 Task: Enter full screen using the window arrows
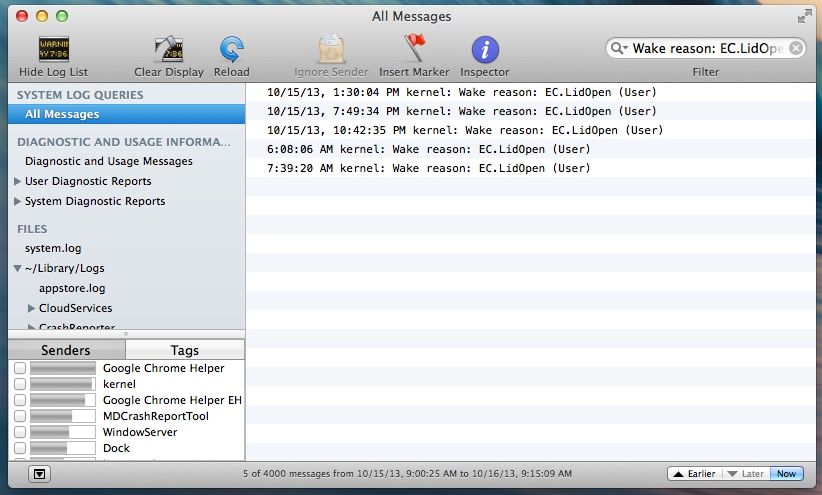[805, 16]
